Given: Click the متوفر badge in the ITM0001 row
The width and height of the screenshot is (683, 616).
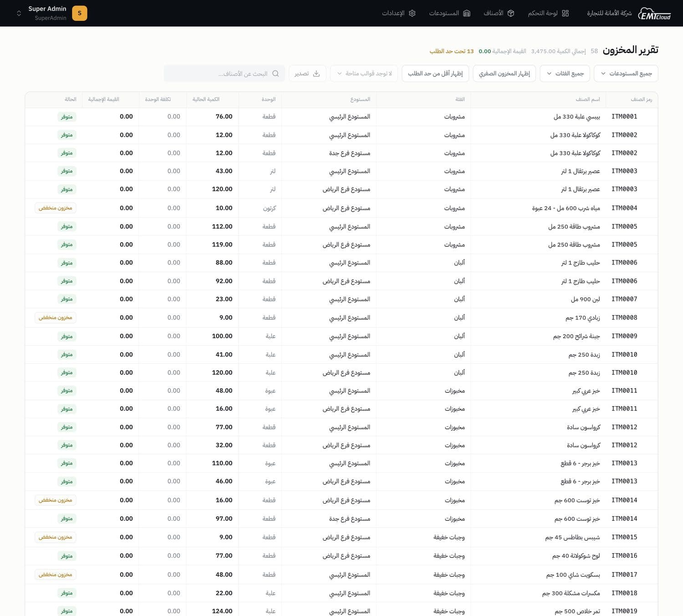Looking at the screenshot, I should (x=67, y=117).
